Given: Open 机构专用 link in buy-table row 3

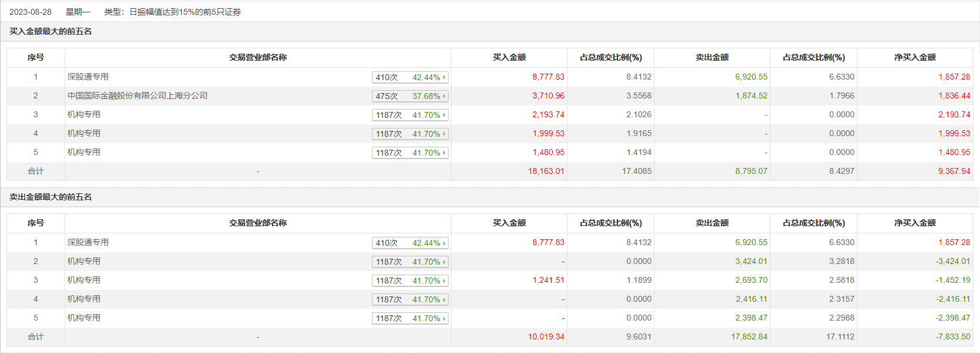Looking at the screenshot, I should click(84, 114).
